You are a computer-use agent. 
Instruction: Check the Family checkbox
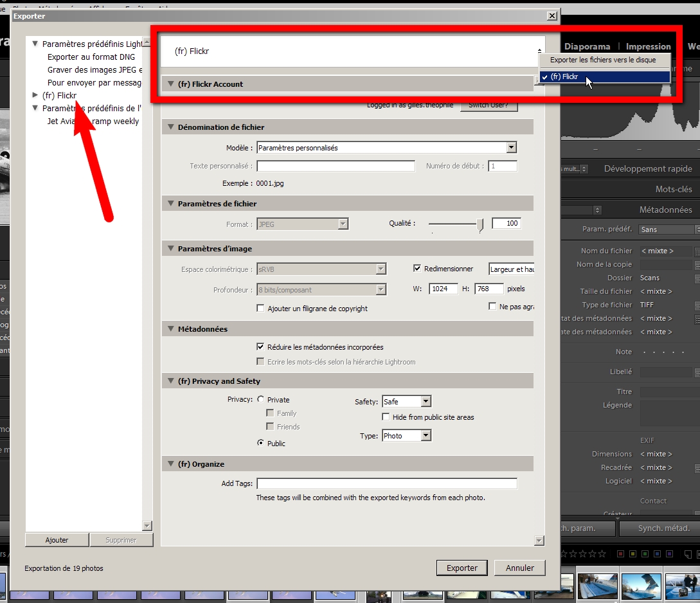pyautogui.click(x=270, y=413)
